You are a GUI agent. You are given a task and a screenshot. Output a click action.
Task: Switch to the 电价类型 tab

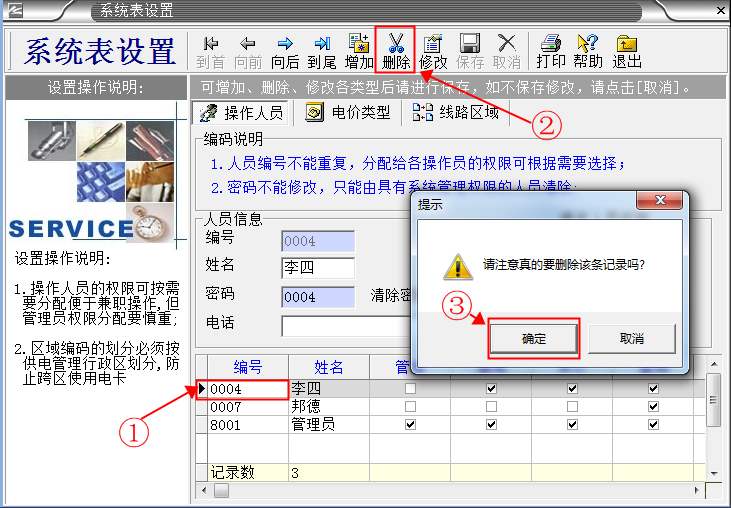349,113
